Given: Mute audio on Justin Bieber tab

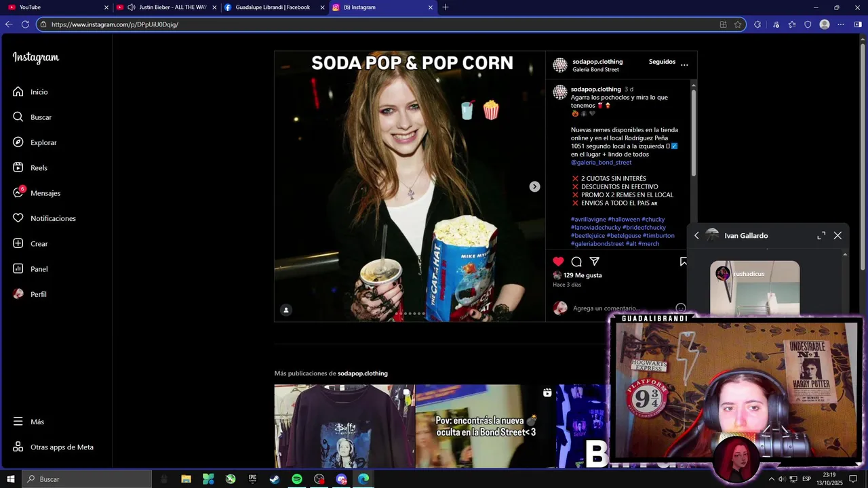Looking at the screenshot, I should click(131, 7).
